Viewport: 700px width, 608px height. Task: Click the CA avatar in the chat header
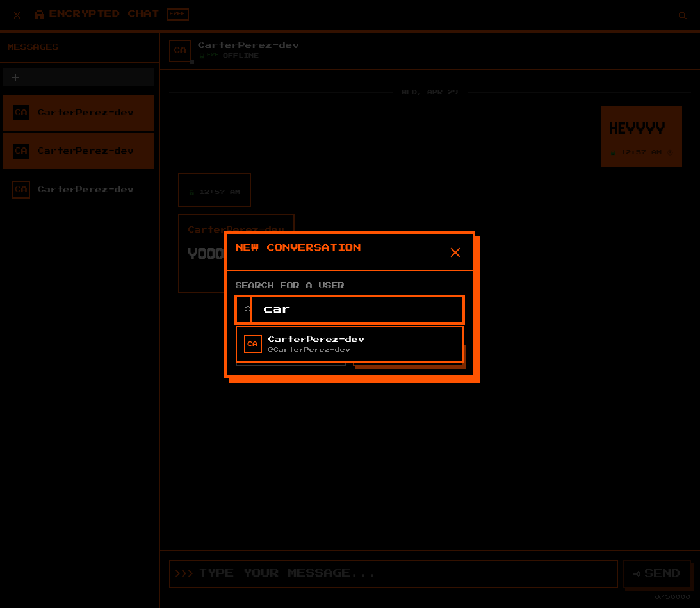click(x=181, y=51)
